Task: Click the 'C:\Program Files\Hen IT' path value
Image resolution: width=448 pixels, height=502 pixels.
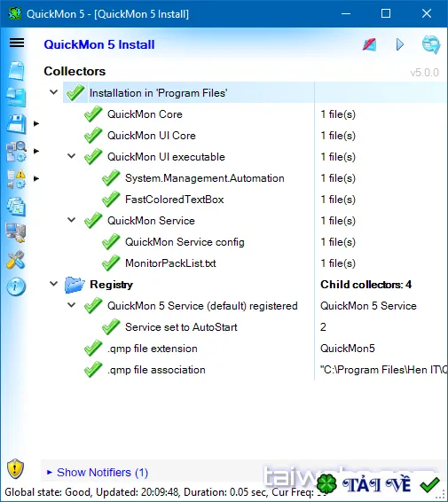Action: coord(384,370)
